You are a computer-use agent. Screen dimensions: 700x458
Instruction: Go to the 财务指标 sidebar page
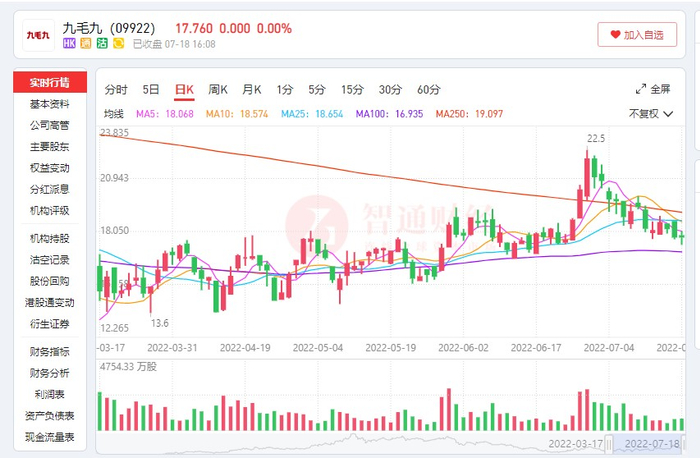pyautogui.click(x=49, y=351)
